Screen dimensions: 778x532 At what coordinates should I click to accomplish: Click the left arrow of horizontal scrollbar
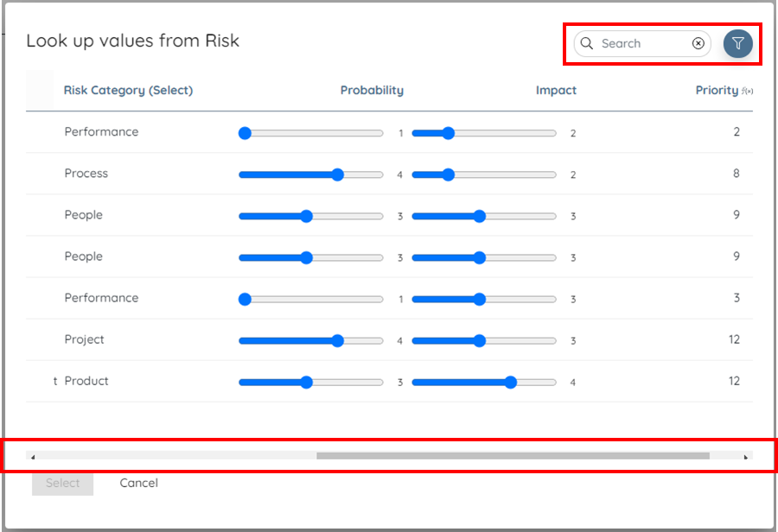click(x=33, y=457)
